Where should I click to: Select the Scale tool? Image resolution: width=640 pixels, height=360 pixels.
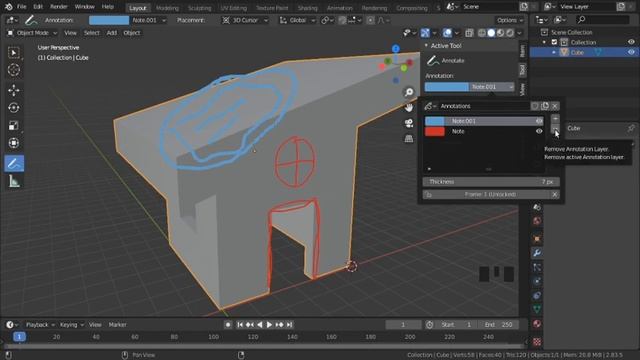14,125
